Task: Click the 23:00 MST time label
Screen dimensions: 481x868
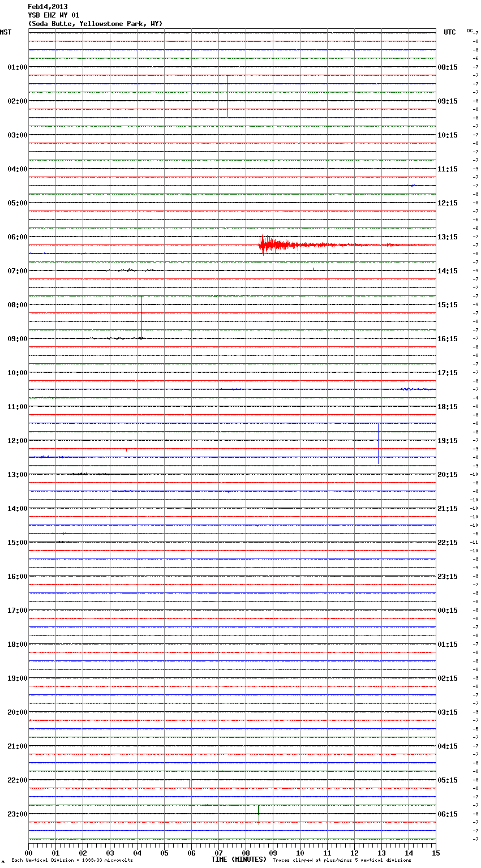Action: click(x=17, y=814)
